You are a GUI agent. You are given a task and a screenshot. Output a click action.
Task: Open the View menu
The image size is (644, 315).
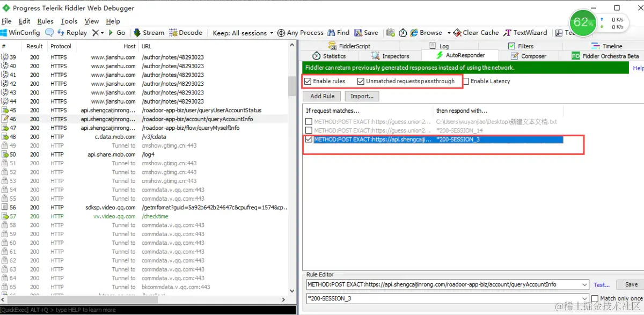coord(92,21)
